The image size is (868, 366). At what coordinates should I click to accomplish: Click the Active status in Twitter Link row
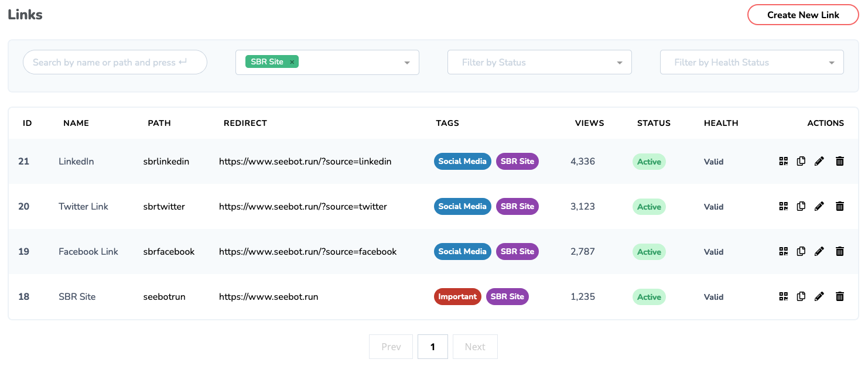coord(649,207)
